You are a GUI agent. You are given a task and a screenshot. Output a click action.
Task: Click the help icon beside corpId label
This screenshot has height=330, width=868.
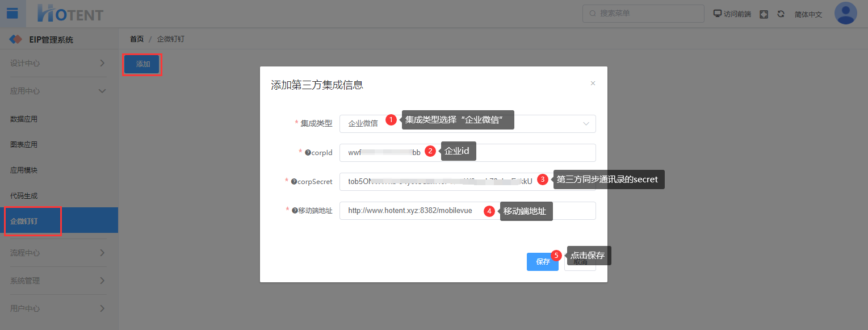[x=308, y=153]
